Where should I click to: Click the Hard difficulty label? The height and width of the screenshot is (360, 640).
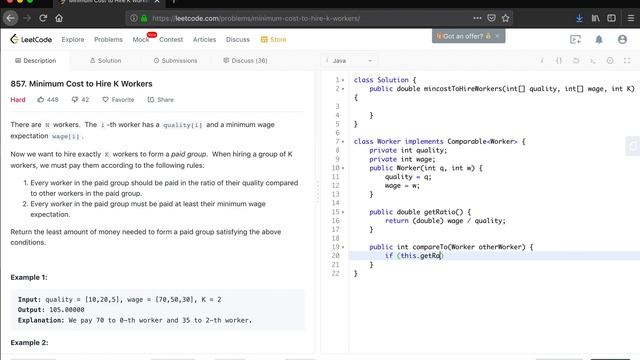18,100
